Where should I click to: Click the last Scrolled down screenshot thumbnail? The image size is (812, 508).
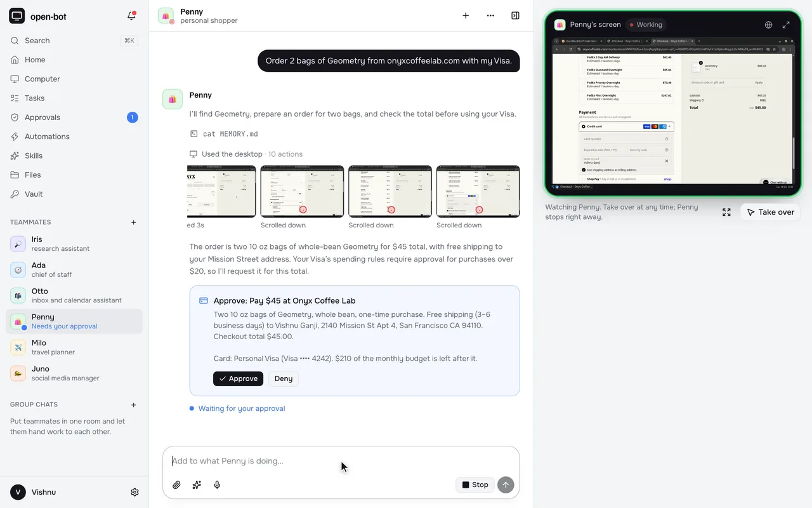point(478,192)
